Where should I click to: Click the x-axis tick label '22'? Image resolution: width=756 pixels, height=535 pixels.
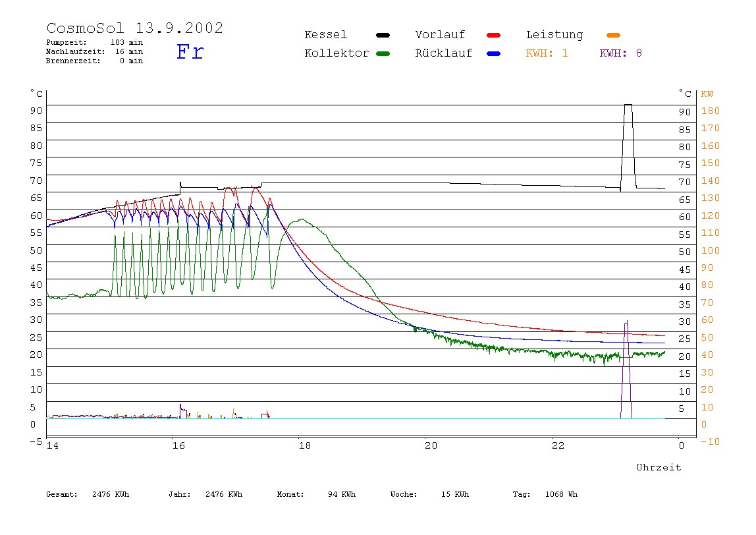coord(558,446)
